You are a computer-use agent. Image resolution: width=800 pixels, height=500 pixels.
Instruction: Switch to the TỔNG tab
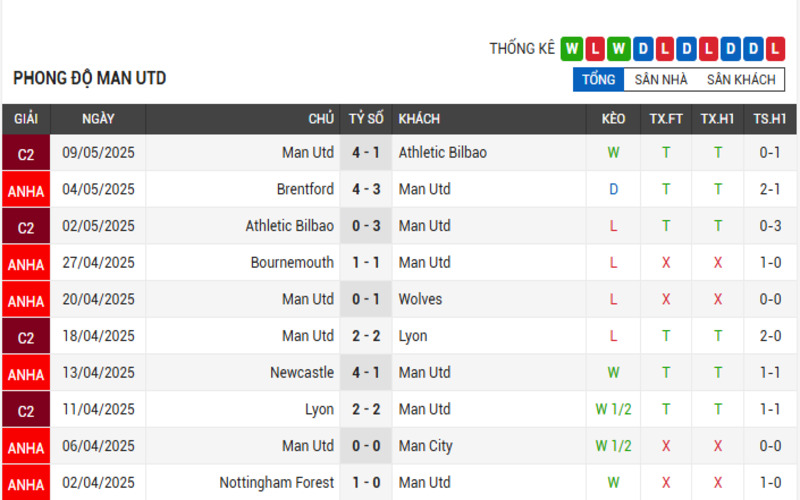[x=598, y=80]
